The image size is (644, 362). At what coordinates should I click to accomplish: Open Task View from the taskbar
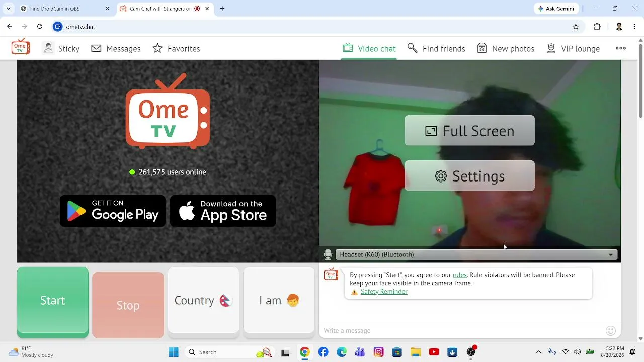(x=285, y=352)
